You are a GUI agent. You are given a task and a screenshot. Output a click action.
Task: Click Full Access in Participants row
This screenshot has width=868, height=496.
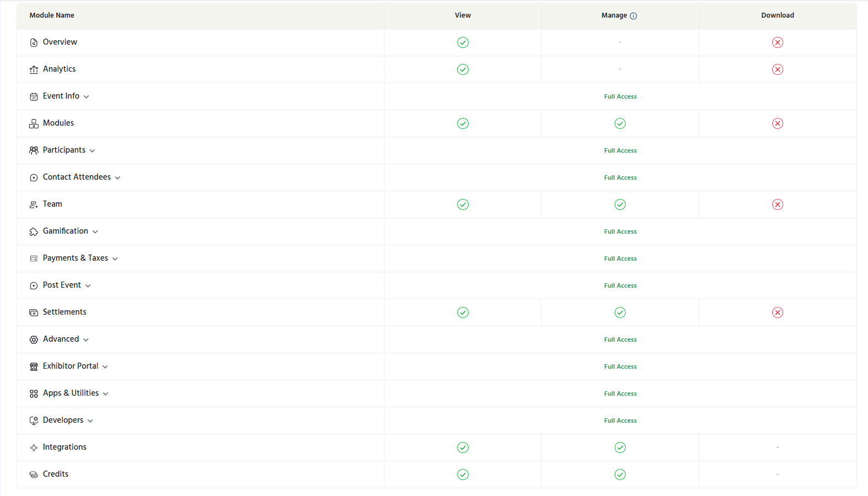pyautogui.click(x=620, y=150)
